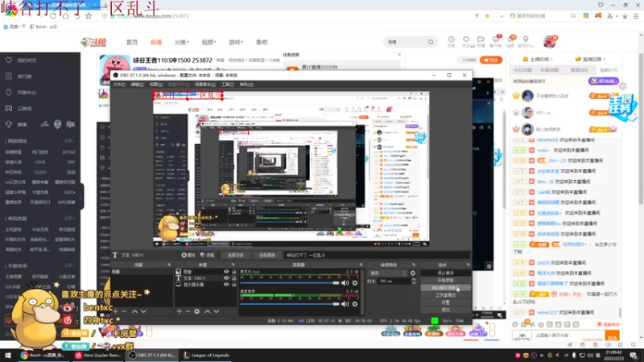
Task: Reload the page in browser toolbar
Action: click(x=52, y=16)
